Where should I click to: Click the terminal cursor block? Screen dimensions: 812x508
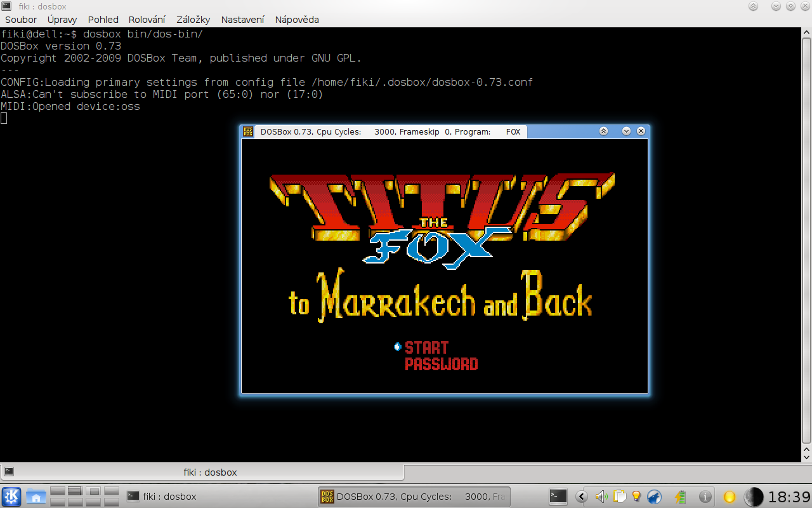[x=4, y=118]
